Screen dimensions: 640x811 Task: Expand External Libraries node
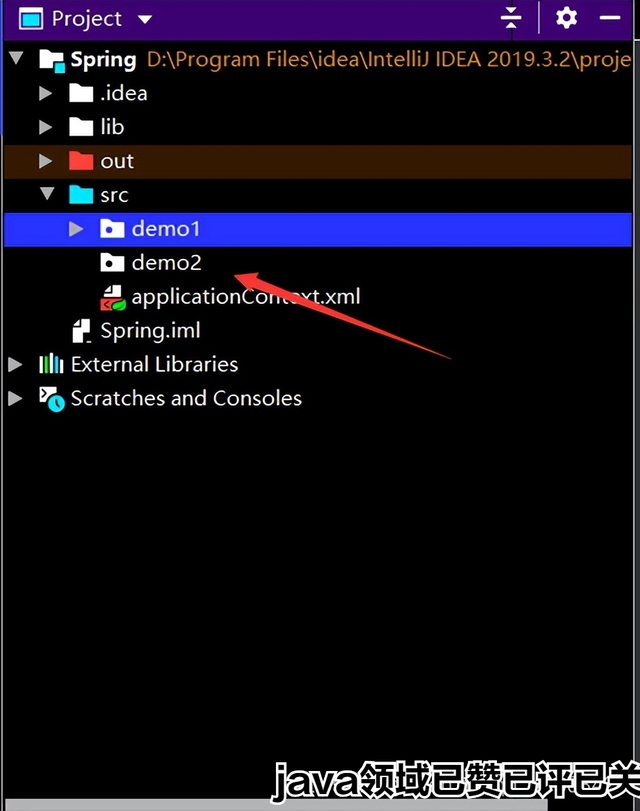[16, 365]
